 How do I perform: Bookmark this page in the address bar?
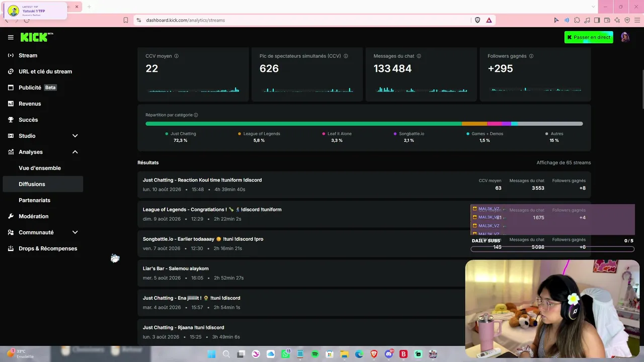[126, 20]
